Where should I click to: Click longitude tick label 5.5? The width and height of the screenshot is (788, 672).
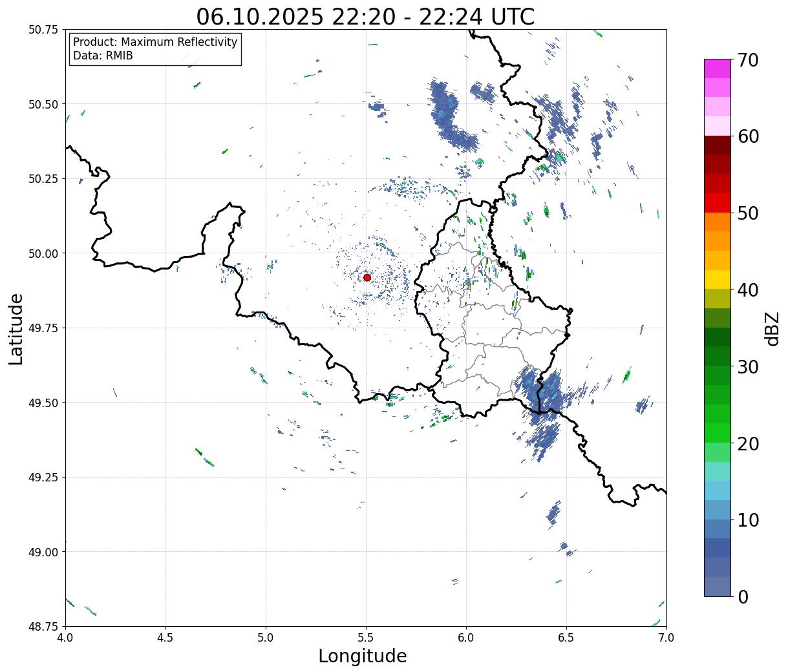pos(366,638)
